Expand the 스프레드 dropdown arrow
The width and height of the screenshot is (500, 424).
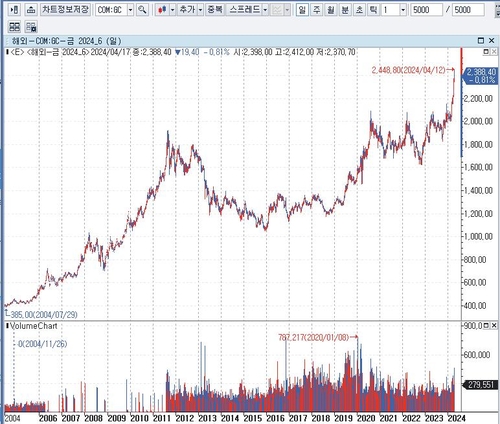265,10
